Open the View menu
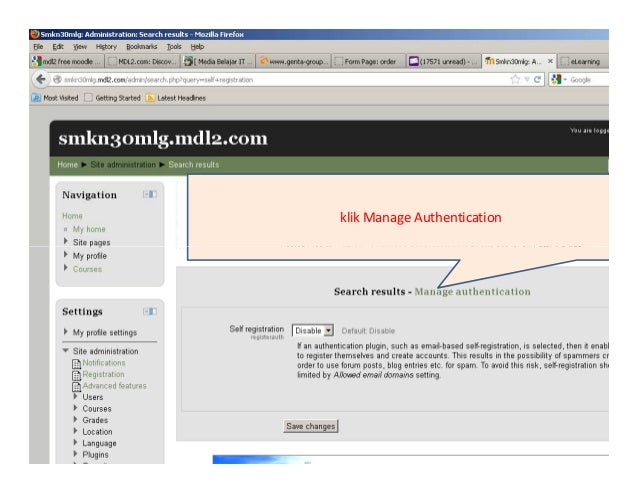 tap(80, 46)
